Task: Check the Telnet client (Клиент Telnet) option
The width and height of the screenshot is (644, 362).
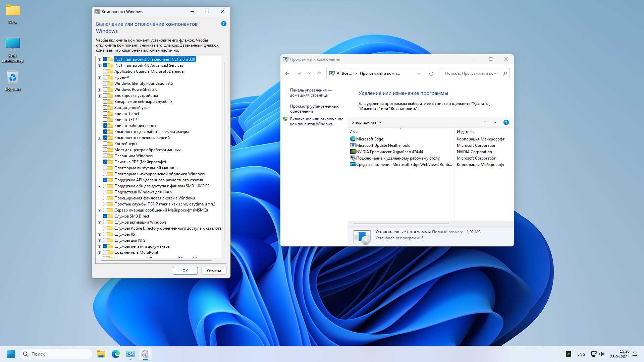Action: 105,114
